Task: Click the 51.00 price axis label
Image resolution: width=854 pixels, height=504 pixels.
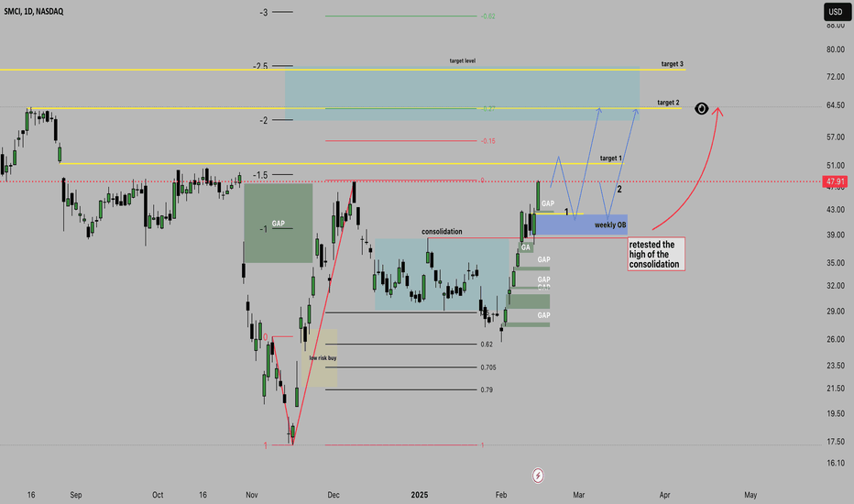Action: click(x=836, y=166)
